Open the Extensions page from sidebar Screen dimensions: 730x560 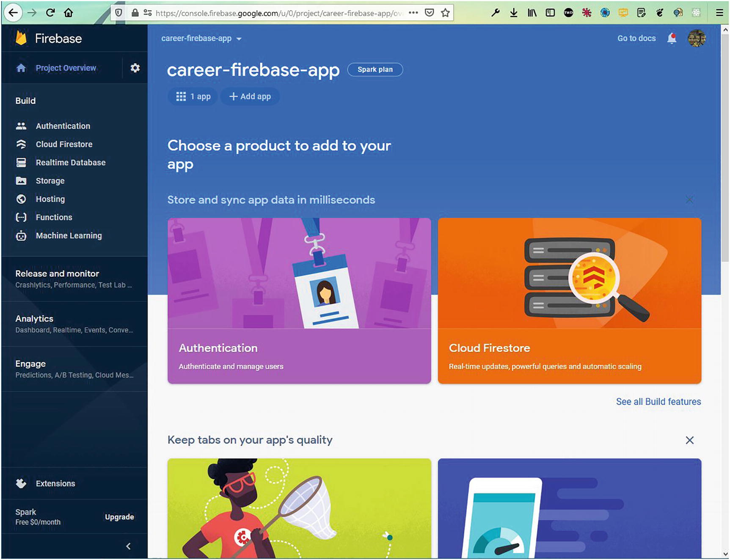(x=55, y=483)
